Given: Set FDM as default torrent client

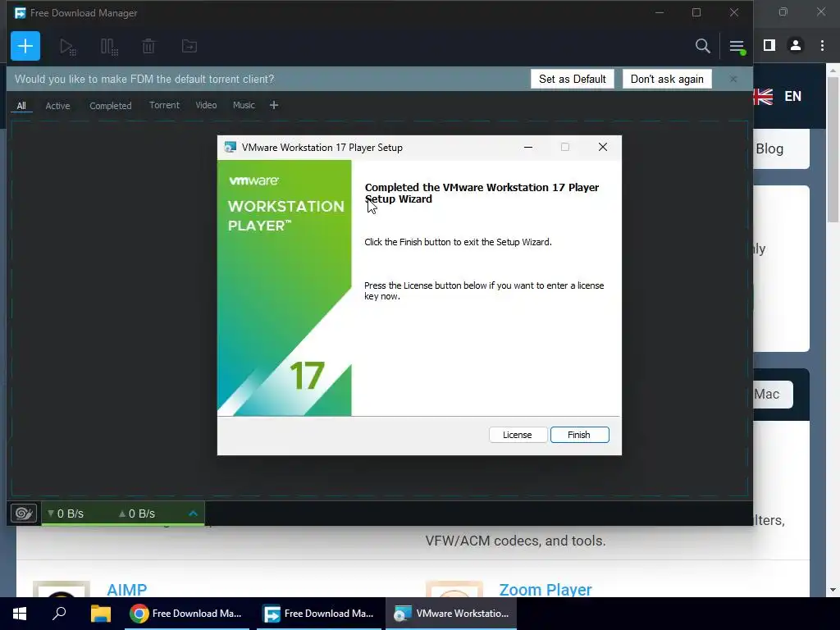Looking at the screenshot, I should (572, 79).
